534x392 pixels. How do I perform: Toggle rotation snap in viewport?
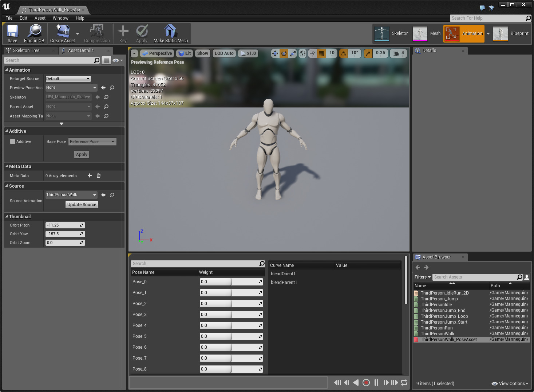343,53
